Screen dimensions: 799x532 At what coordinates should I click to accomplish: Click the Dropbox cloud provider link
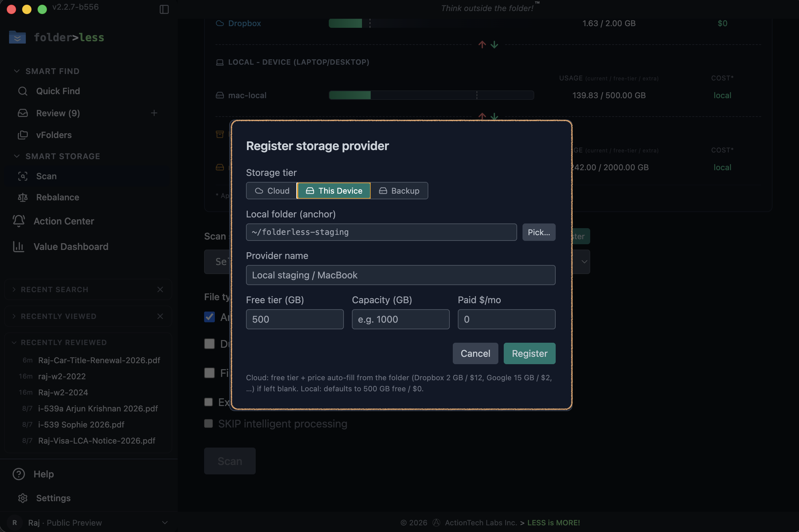244,23
